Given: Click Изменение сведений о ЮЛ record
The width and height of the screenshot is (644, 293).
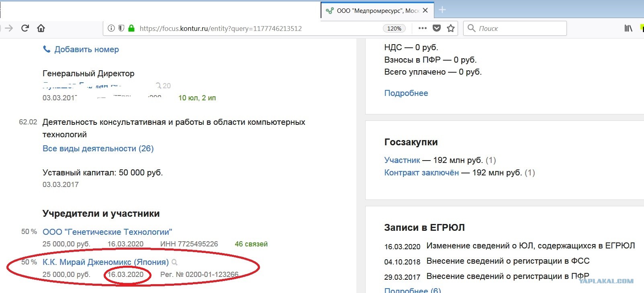Looking at the screenshot, I should click(x=531, y=246).
